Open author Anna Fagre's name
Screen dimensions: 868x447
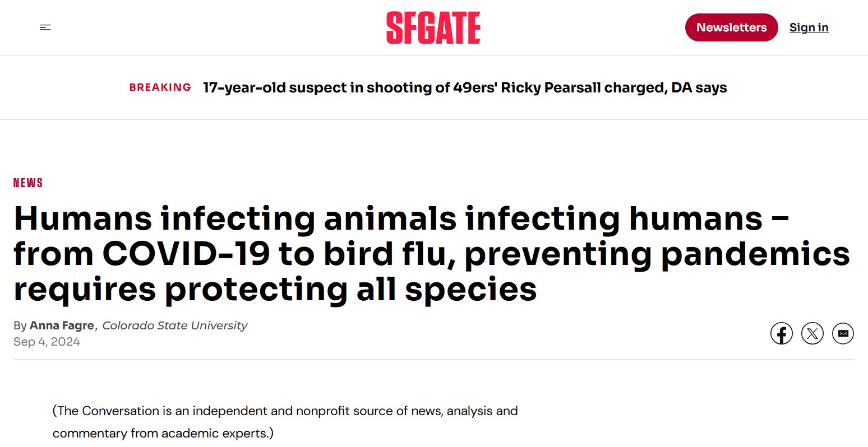point(62,325)
